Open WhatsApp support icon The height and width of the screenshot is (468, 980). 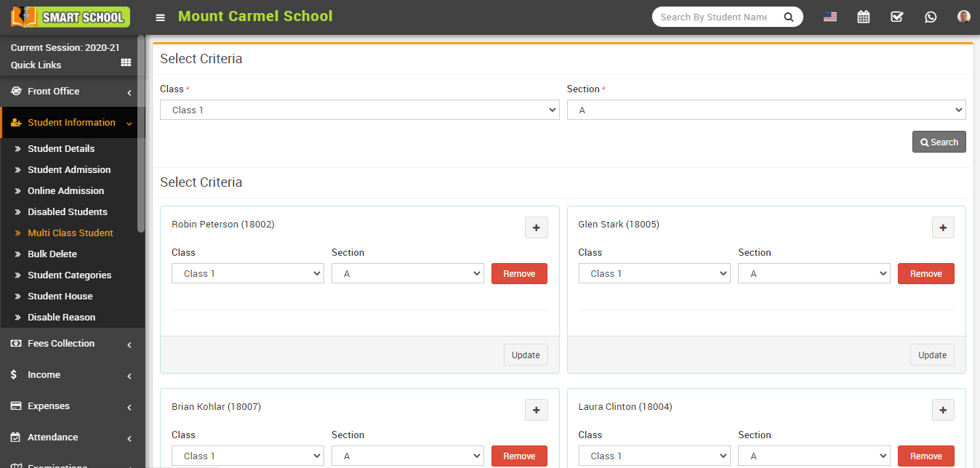tap(931, 16)
